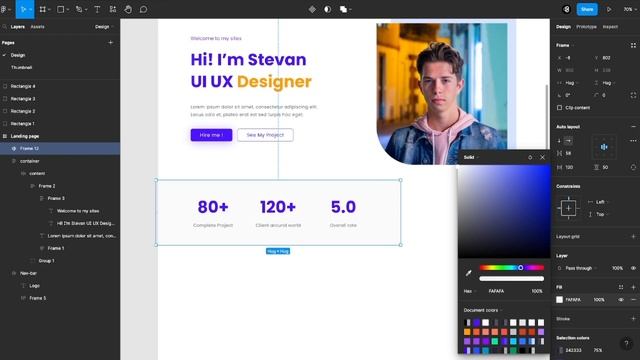
Task: Switch to the Assets tab
Action: [x=38, y=27]
